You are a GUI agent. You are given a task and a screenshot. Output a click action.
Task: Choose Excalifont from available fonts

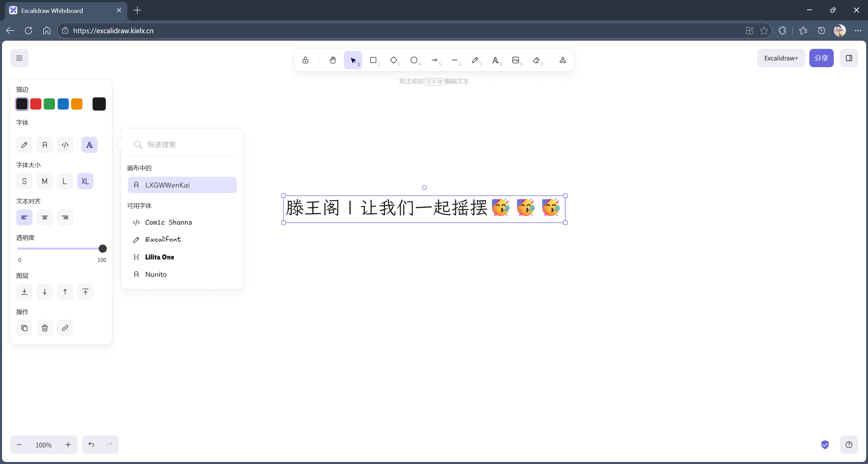tap(163, 239)
